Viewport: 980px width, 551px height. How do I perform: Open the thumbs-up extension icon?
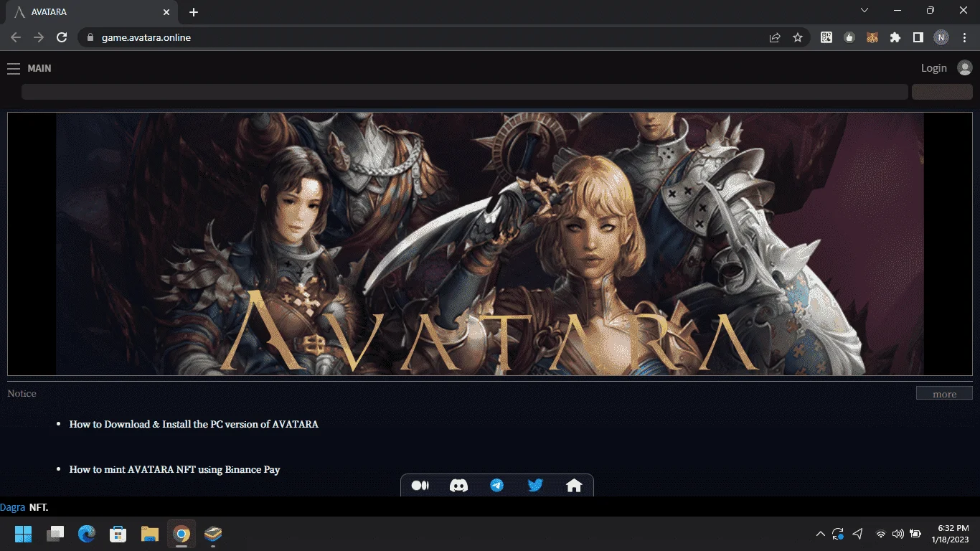click(x=849, y=37)
